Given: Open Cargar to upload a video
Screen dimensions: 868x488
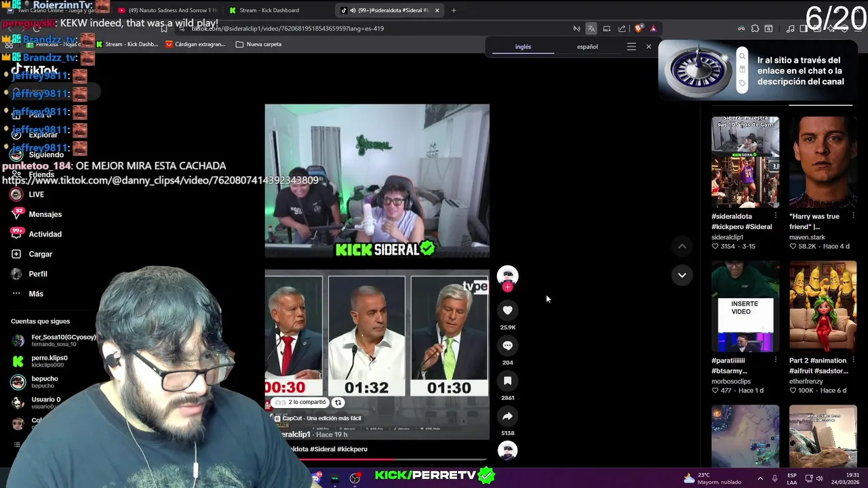Looking at the screenshot, I should [x=33, y=254].
